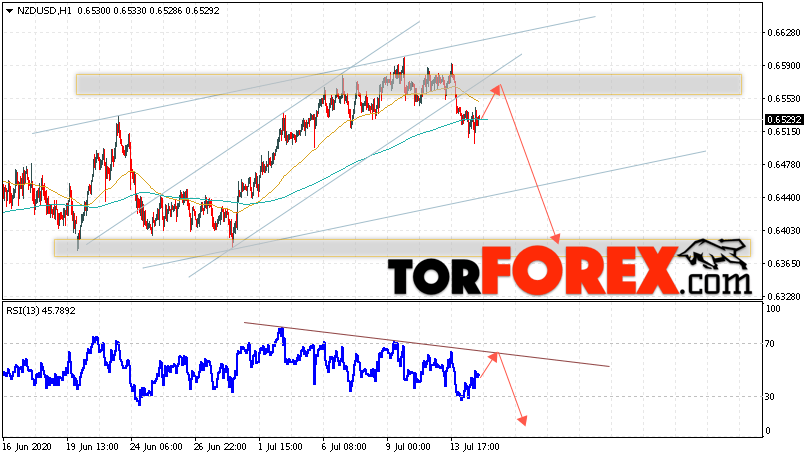This screenshot has height=458, width=808.
Task: Click RSI level 30 on the scale
Action: click(770, 397)
